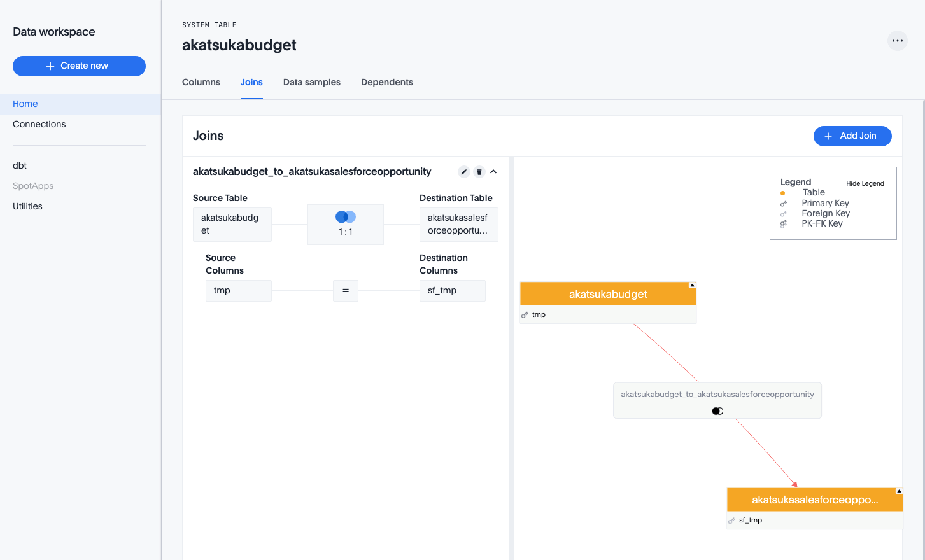Click the key icon beside tmp column
This screenshot has width=925, height=560.
[x=525, y=315]
